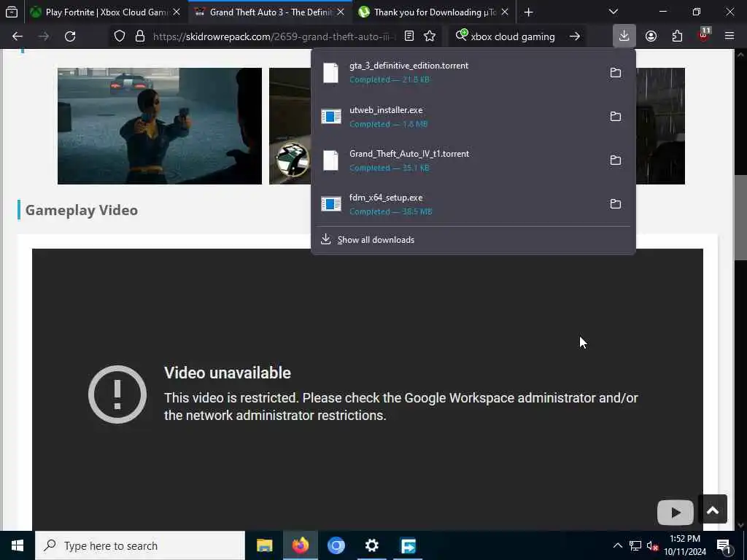This screenshot has width=747, height=560.
Task: Bookmark this page with the star icon
Action: point(430,36)
